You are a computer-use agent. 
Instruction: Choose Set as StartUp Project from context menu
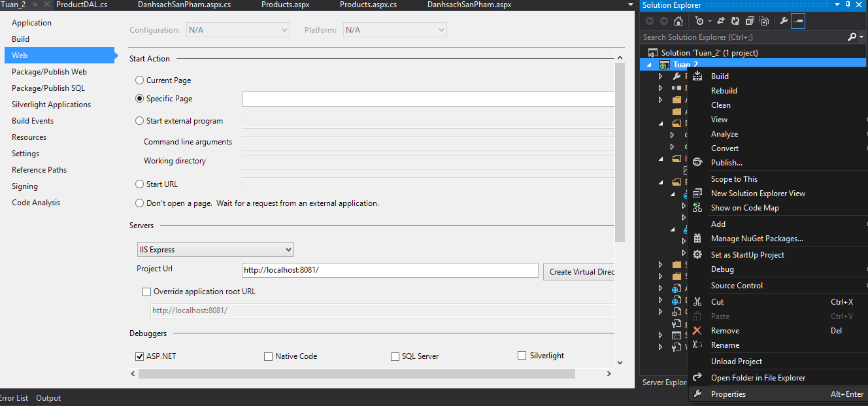click(x=747, y=254)
